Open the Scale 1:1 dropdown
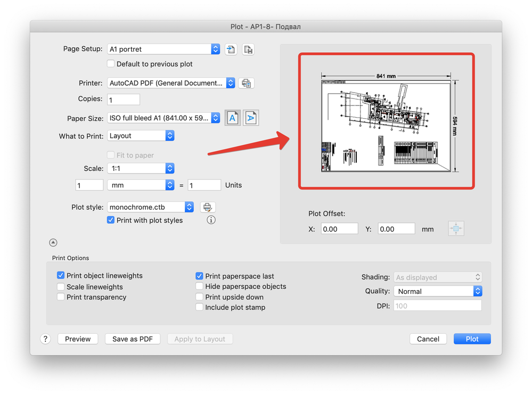The width and height of the screenshot is (532, 395). 141,169
